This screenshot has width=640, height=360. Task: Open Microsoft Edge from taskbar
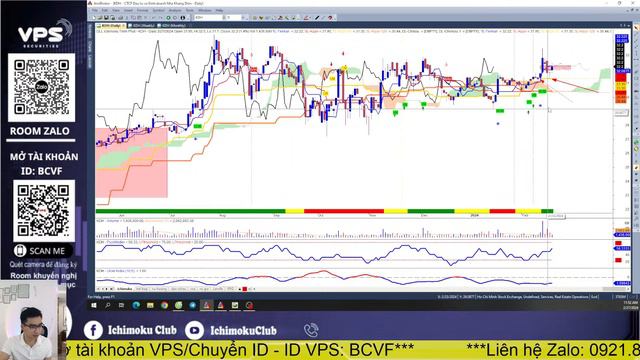click(x=136, y=305)
